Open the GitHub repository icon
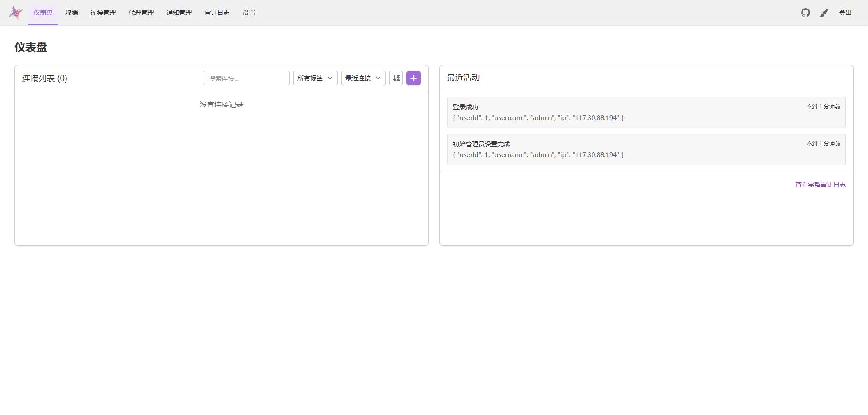868x415 pixels. click(x=806, y=13)
